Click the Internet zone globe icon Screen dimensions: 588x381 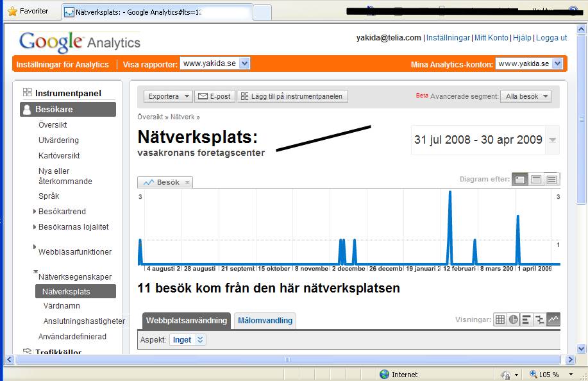[384, 374]
